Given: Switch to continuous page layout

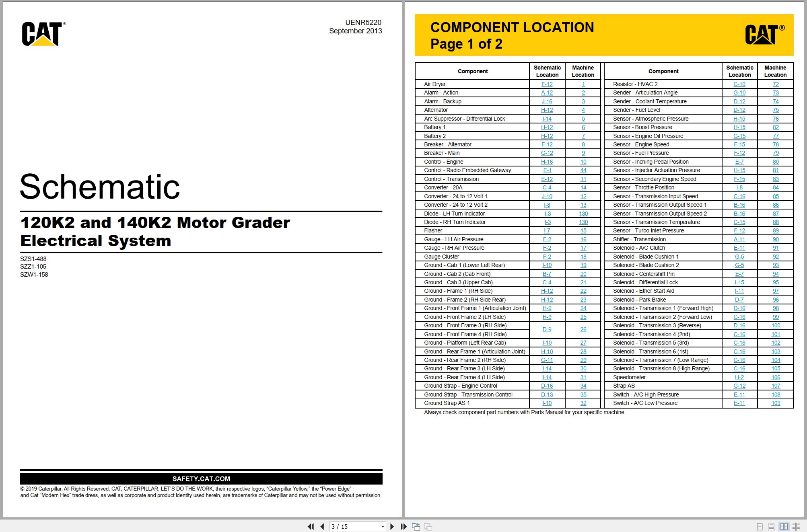Looking at the screenshot, I should pyautogui.click(x=771, y=526).
